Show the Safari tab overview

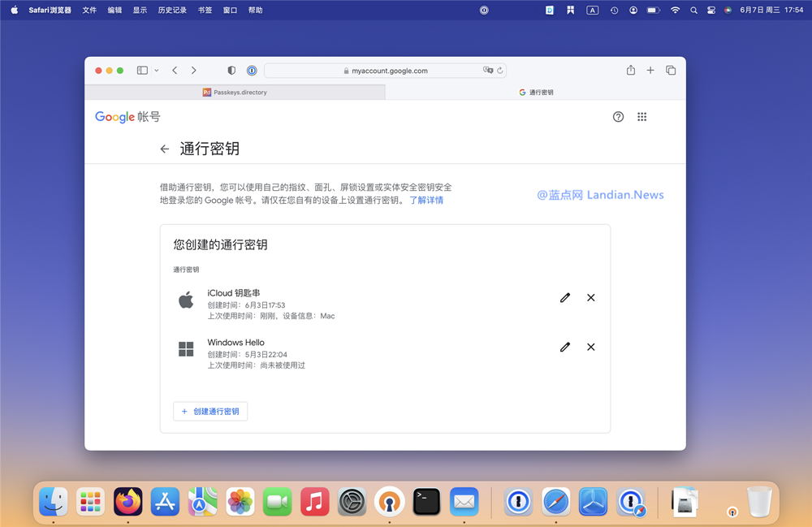(671, 71)
